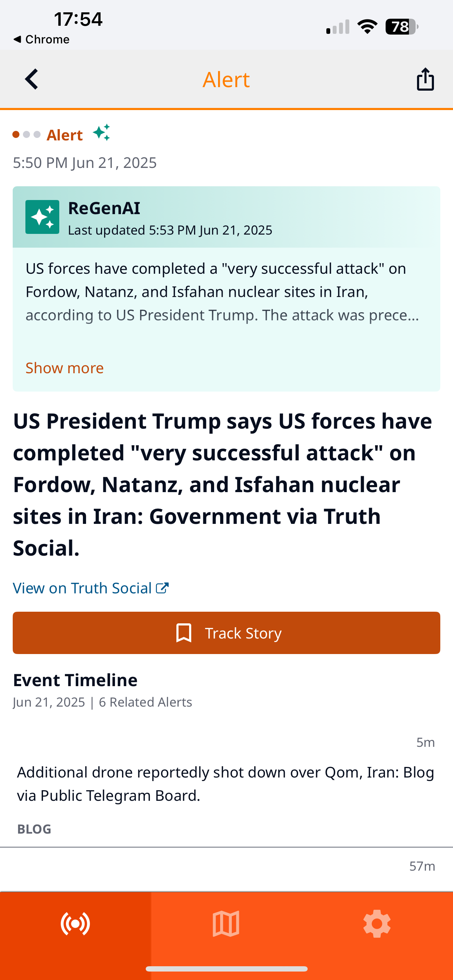Viewport: 453px width, 980px height.
Task: Open the live alerts feed tab
Action: [x=75, y=924]
